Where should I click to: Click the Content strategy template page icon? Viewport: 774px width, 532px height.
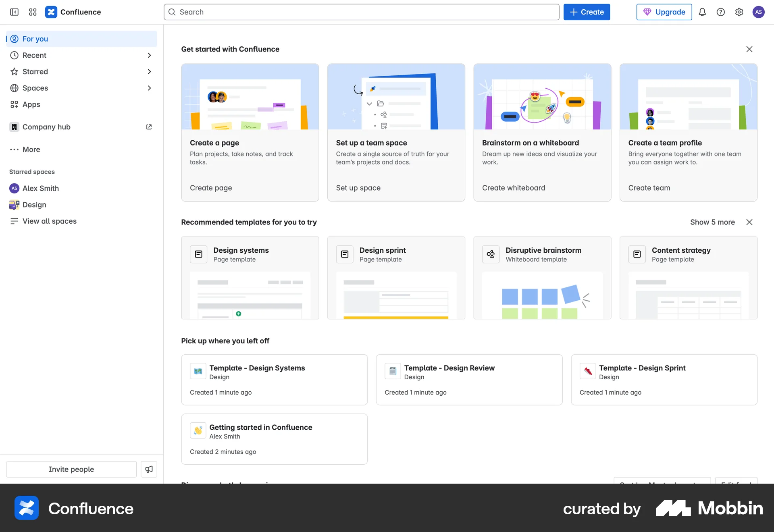tap(637, 254)
